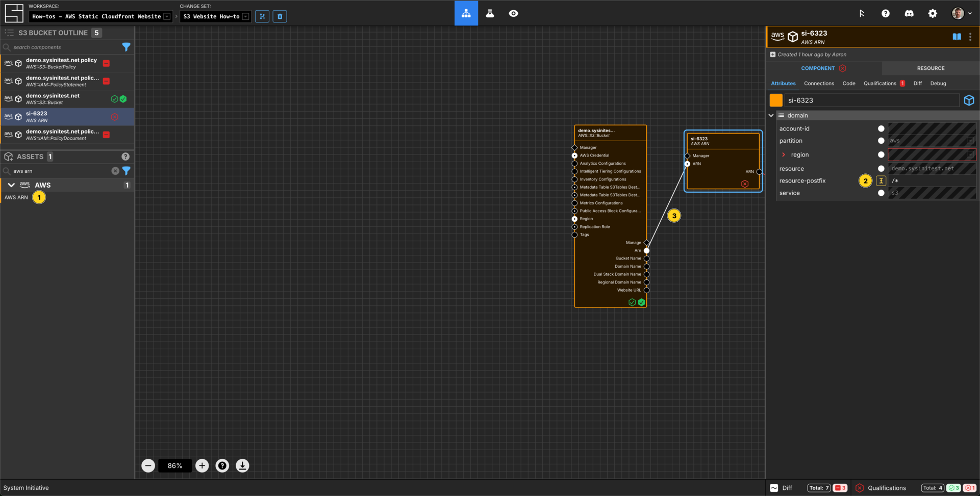Open the user profile avatar menu
The width and height of the screenshot is (980, 496).
[961, 13]
